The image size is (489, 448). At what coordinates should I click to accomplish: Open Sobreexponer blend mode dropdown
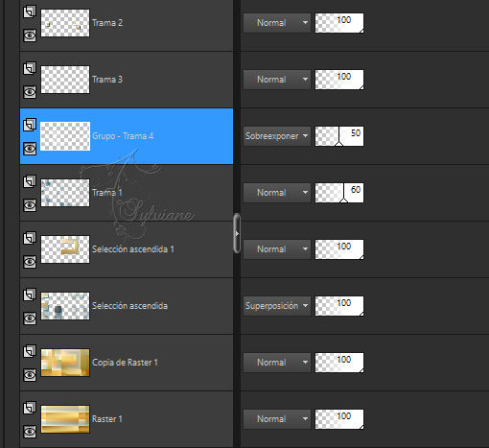pyautogui.click(x=277, y=136)
